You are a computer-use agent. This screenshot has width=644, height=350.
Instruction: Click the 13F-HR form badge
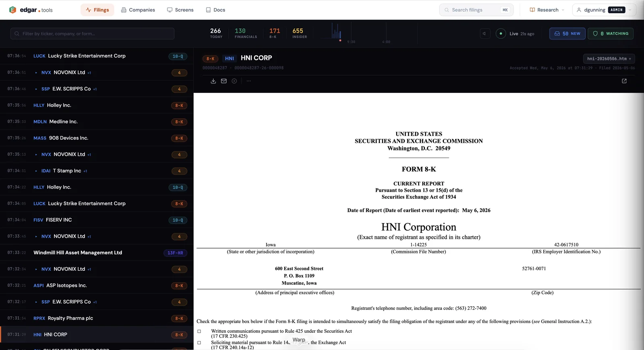pos(175,253)
